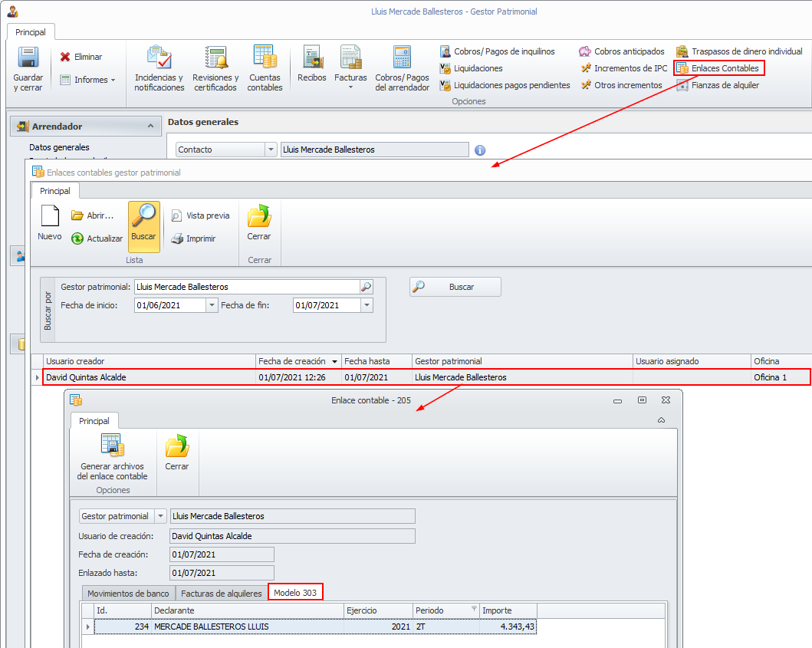Select Principal tab in Enlaces contables window
812x648 pixels.
55,191
